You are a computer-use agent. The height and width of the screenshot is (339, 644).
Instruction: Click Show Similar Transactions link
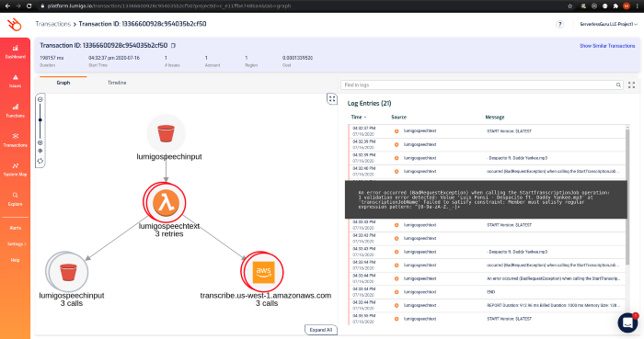tap(607, 46)
